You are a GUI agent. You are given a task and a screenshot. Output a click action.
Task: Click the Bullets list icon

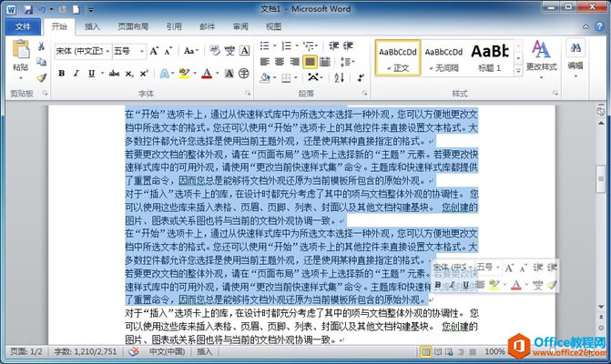click(x=265, y=45)
